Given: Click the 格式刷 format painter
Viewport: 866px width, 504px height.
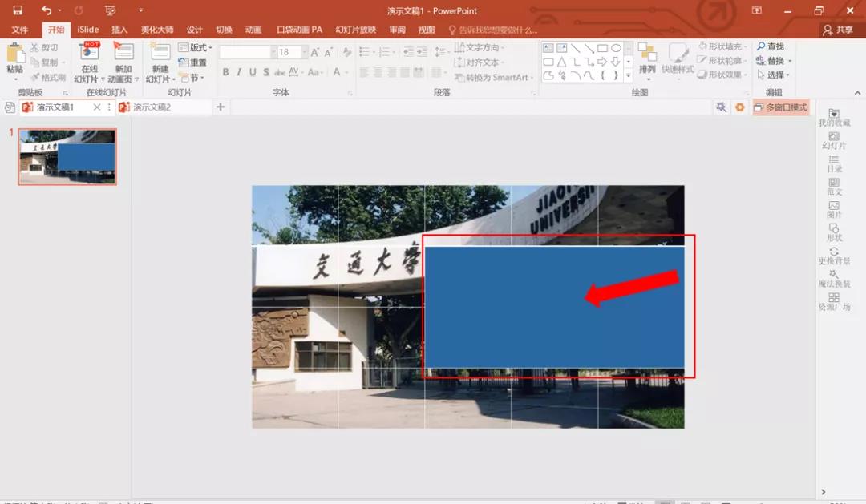Looking at the screenshot, I should [49, 77].
